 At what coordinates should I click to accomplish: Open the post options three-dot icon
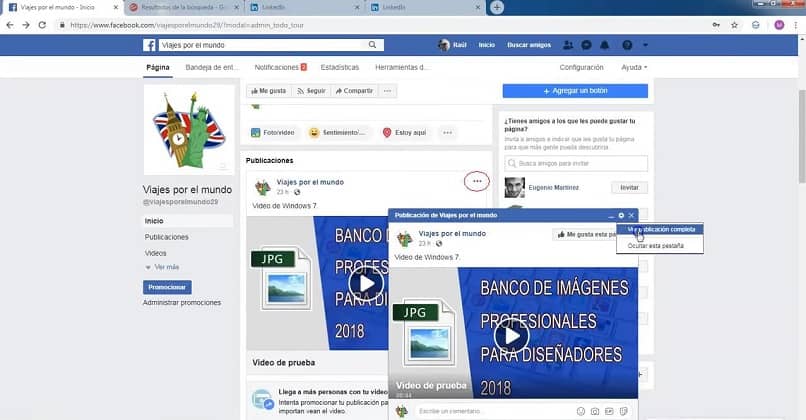click(x=477, y=181)
